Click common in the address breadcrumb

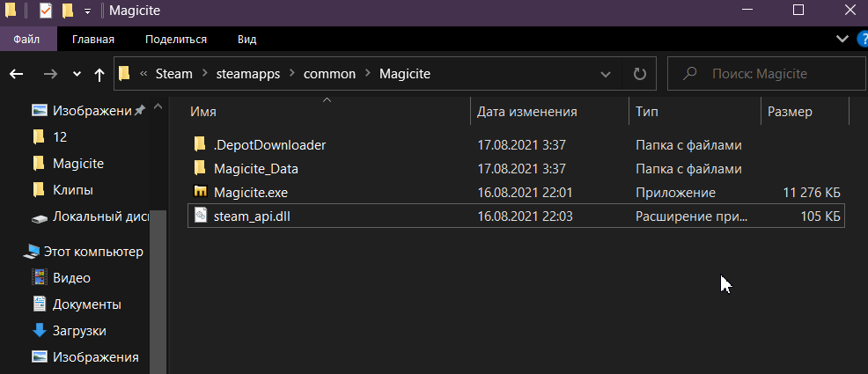tap(329, 74)
